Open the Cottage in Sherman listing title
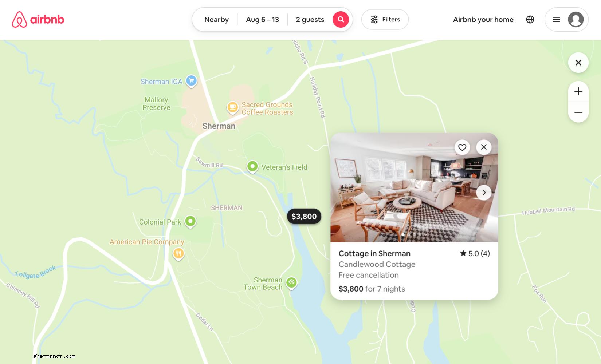This screenshot has height=364, width=601. (374, 254)
